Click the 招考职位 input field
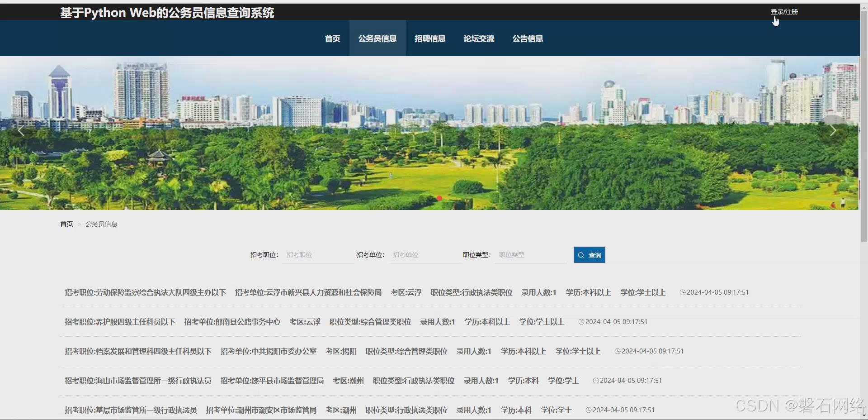The height and width of the screenshot is (420, 868). click(318, 255)
